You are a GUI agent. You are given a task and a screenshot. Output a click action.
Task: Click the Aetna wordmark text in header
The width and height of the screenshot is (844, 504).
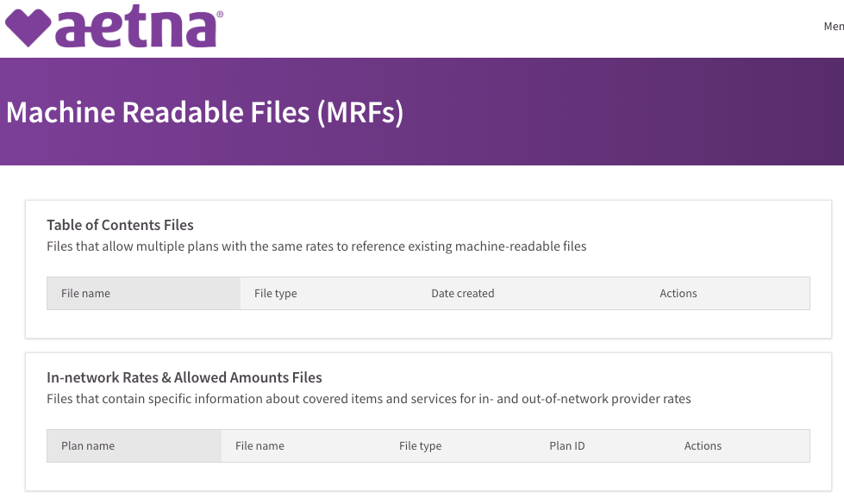135,28
